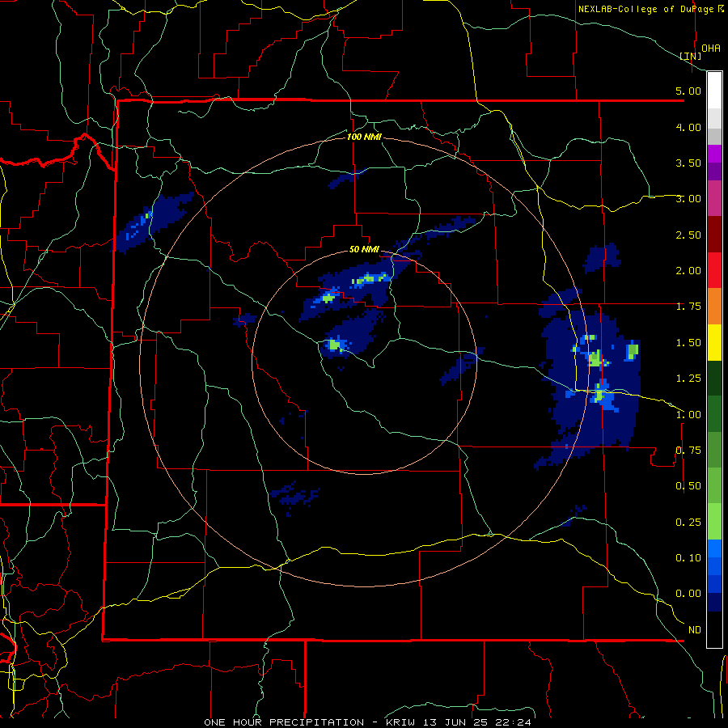Pick the white swatch atop the color scale
728x728 pixels.
714,91
